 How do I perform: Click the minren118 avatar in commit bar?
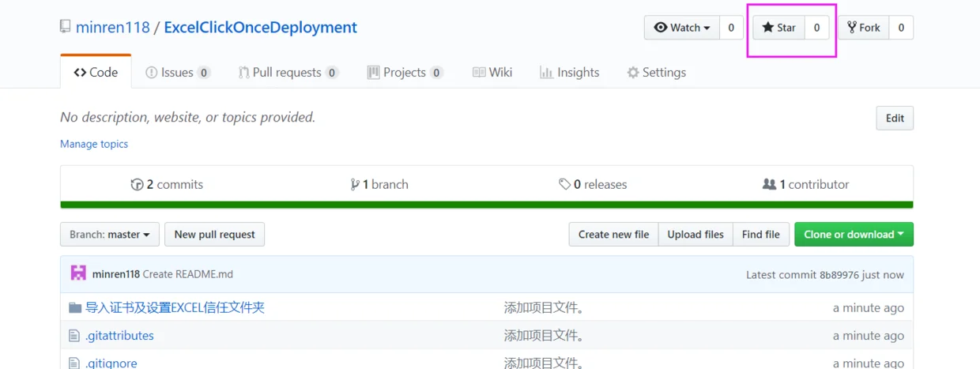coord(78,273)
